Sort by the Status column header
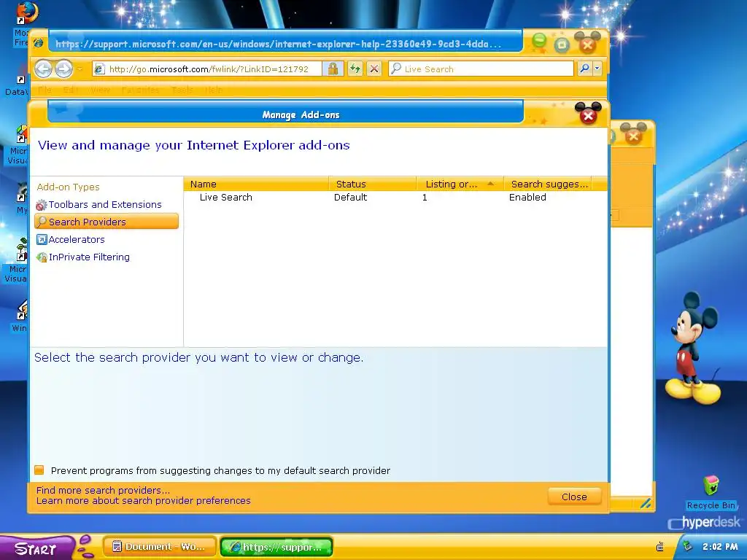Image resolution: width=747 pixels, height=560 pixels. click(x=373, y=184)
